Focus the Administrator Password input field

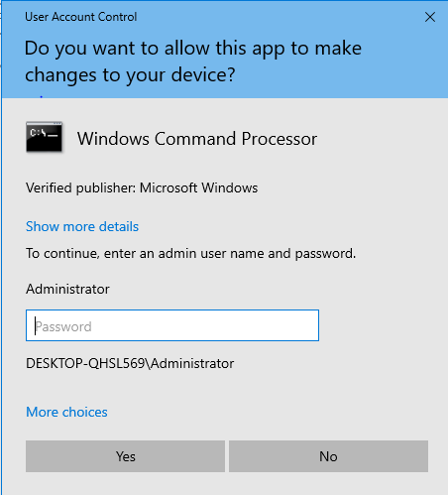point(172,325)
